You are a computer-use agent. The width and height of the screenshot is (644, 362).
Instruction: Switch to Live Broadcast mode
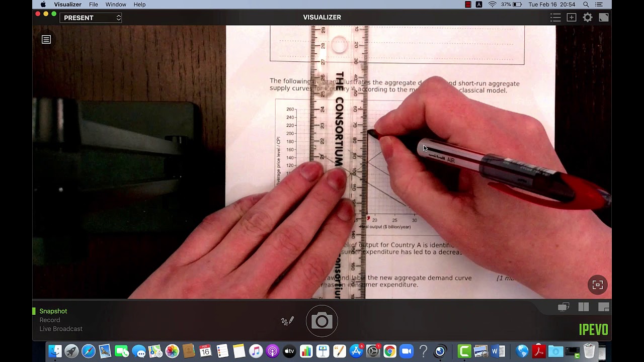(x=61, y=329)
